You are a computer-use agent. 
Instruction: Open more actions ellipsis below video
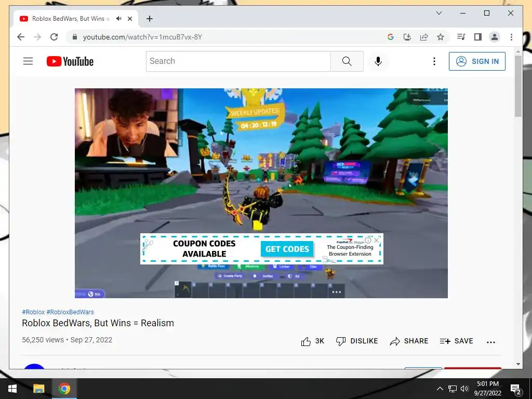coord(490,342)
